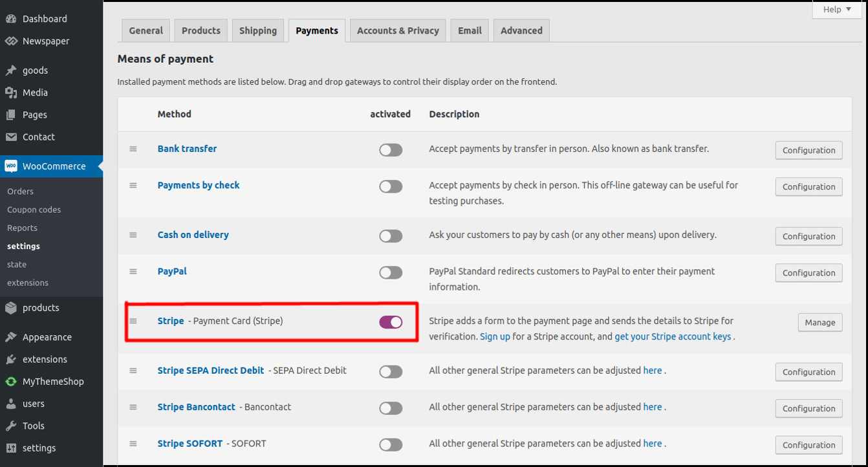Click the drag handle for Stripe Bancontact

tap(133, 407)
